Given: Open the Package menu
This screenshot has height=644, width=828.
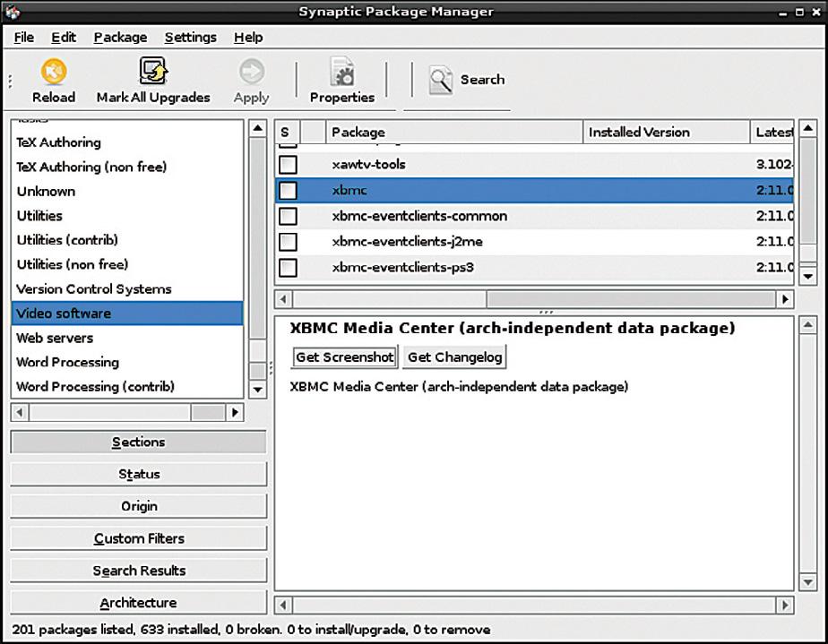Looking at the screenshot, I should pos(120,38).
